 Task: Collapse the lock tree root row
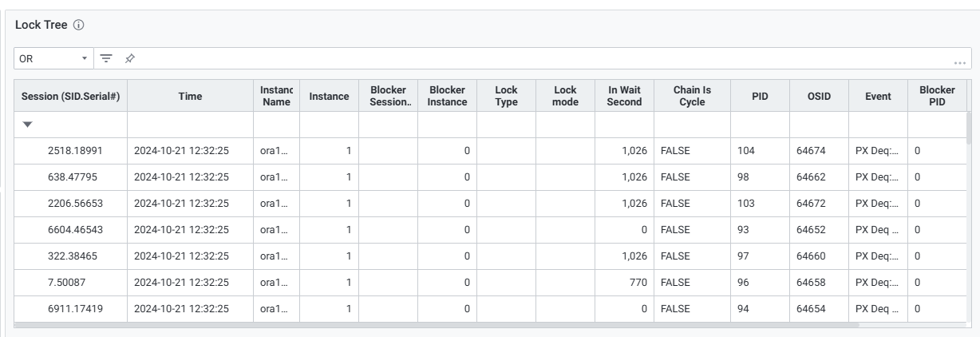pyautogui.click(x=28, y=125)
